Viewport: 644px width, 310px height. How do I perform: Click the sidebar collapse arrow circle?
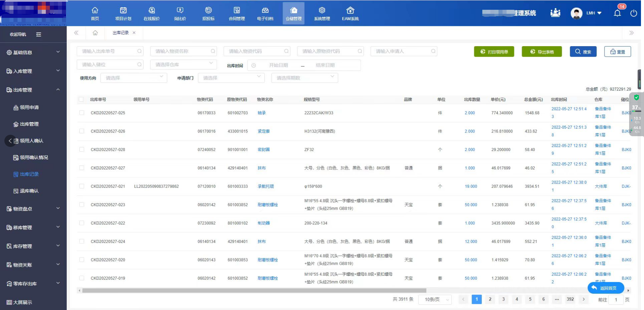pos(10,141)
